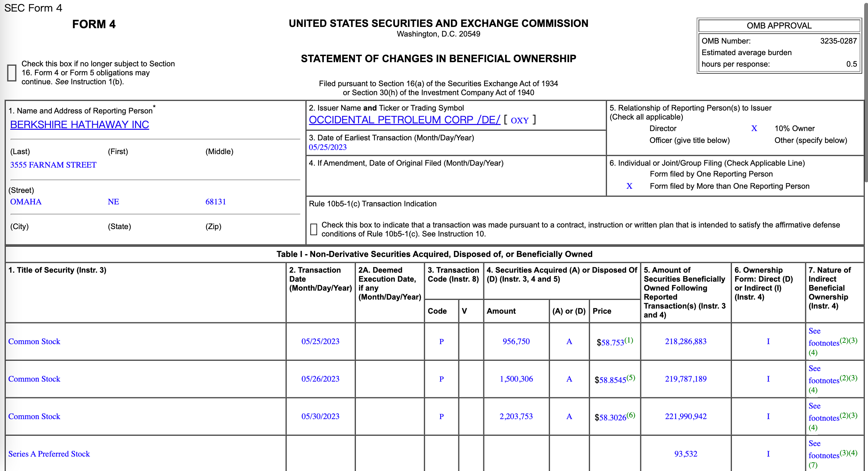Click the X beside More than One Reporting Person
The height and width of the screenshot is (471, 868).
629,186
